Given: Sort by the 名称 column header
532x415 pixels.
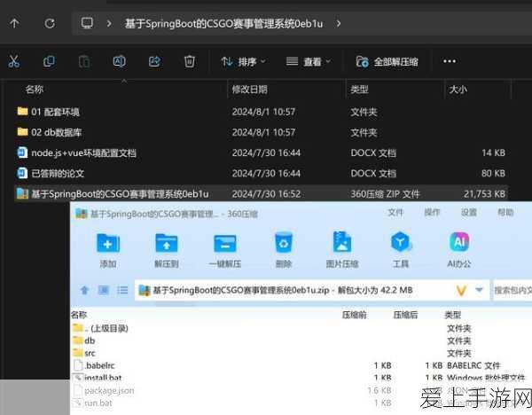Looking at the screenshot, I should click(35, 90).
